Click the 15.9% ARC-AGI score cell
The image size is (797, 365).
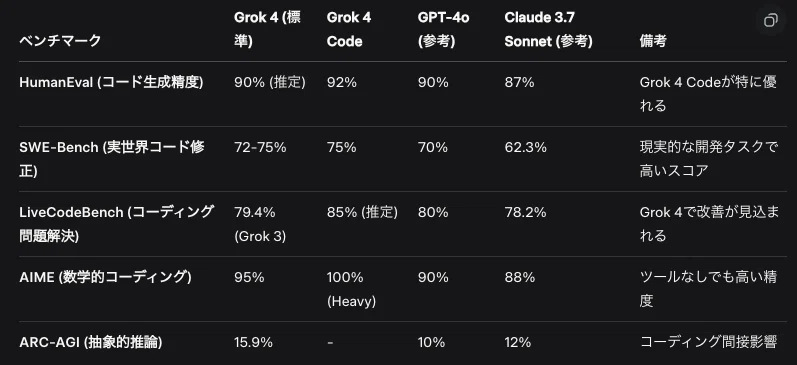coord(253,343)
